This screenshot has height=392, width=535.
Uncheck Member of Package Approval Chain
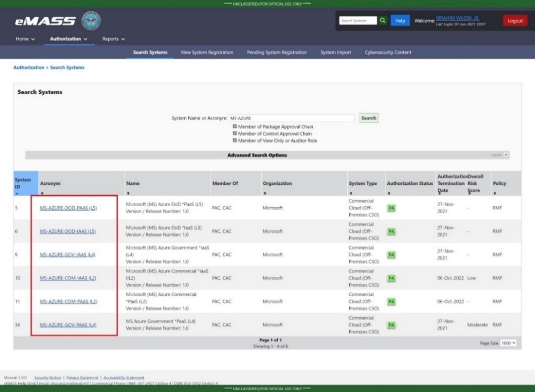point(235,126)
